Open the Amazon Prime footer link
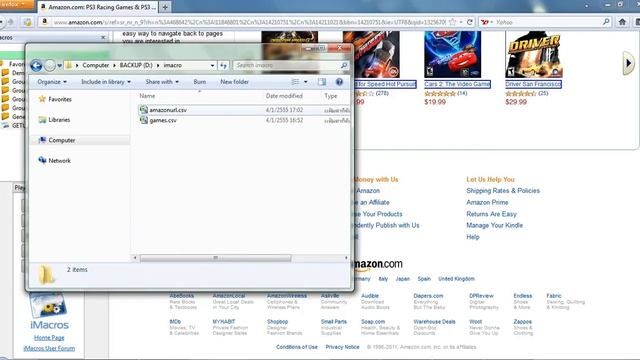640x360 pixels. click(487, 202)
